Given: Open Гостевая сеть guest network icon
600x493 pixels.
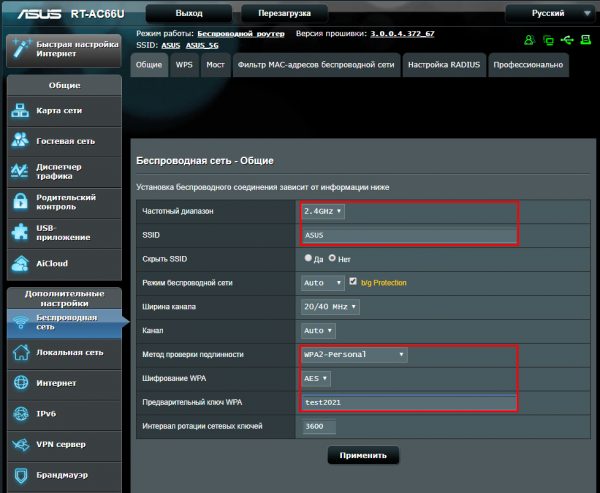Looking at the screenshot, I should 21,141.
